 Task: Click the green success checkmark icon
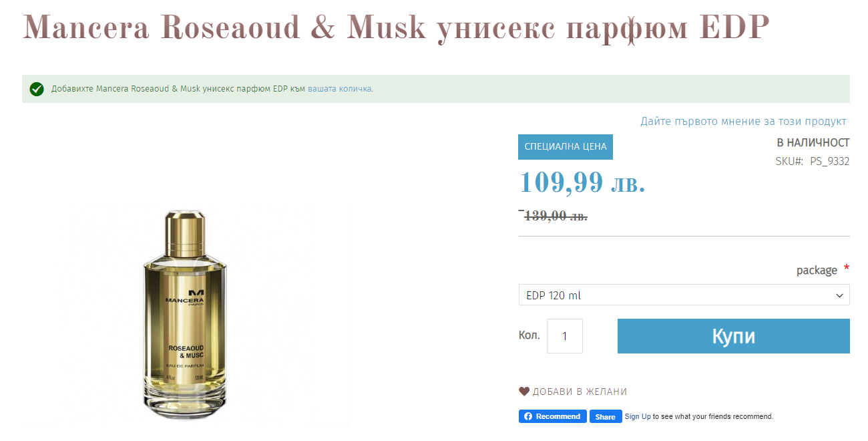[37, 89]
